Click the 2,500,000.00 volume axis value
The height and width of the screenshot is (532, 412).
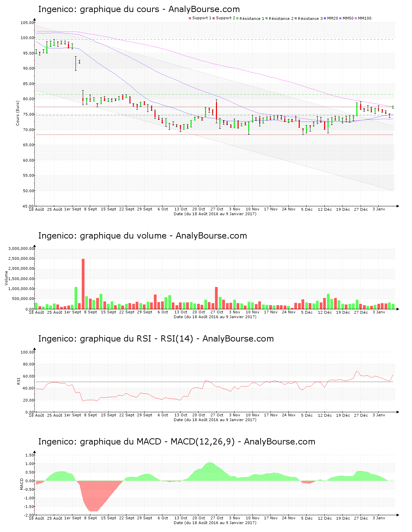pos(21,259)
